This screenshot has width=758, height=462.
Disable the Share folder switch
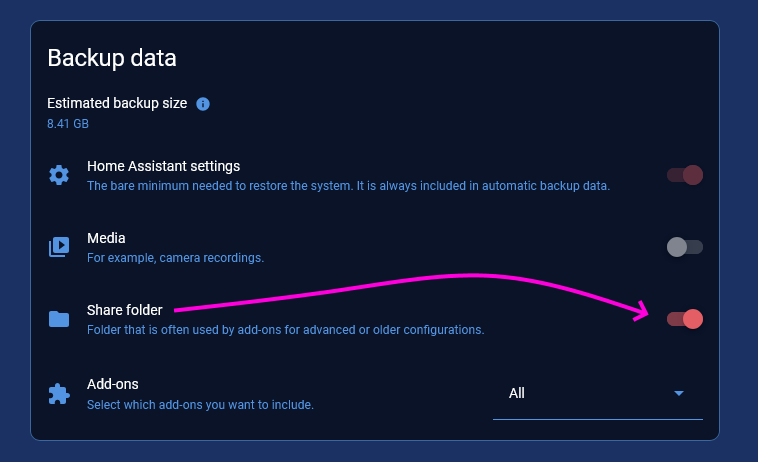[685, 319]
